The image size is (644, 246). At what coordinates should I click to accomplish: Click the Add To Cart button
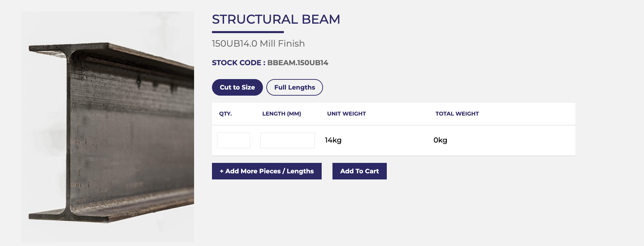coord(359,171)
